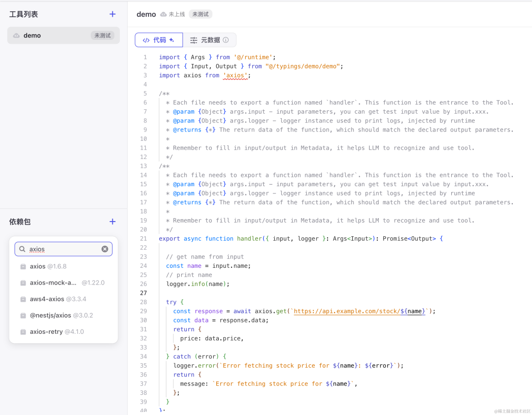Click package icon for axios-retry
The image size is (532, 415).
23,332
